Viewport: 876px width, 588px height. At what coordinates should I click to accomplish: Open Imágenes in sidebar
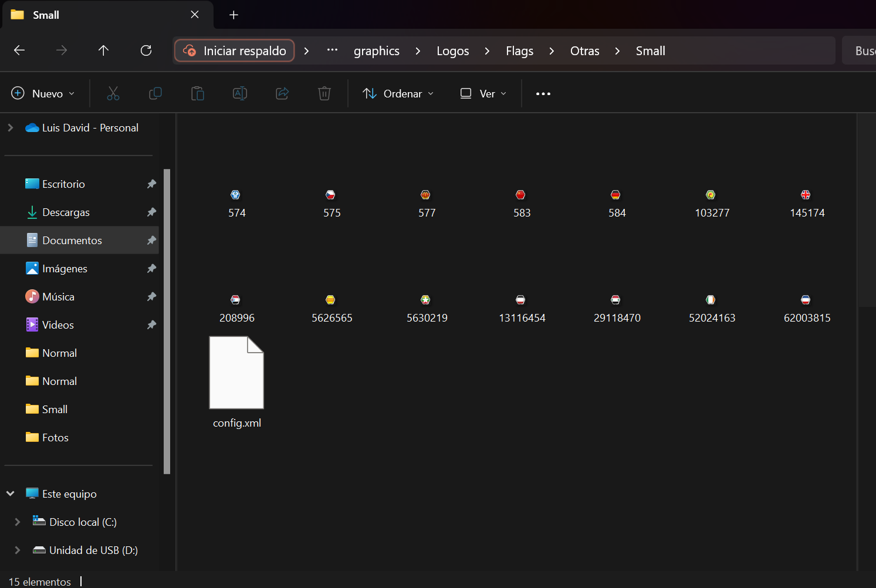tap(80, 268)
